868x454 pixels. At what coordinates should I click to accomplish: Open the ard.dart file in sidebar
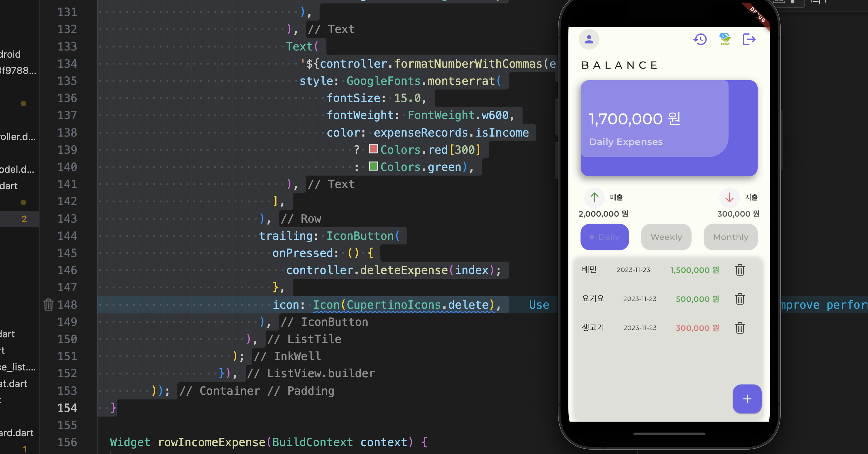pos(17,433)
